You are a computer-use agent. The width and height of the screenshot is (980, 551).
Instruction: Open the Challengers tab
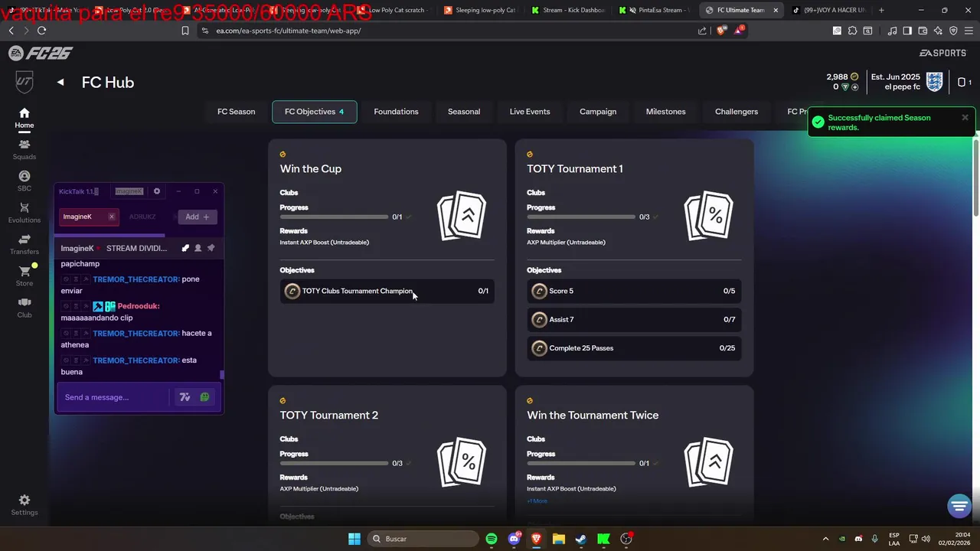pyautogui.click(x=737, y=112)
